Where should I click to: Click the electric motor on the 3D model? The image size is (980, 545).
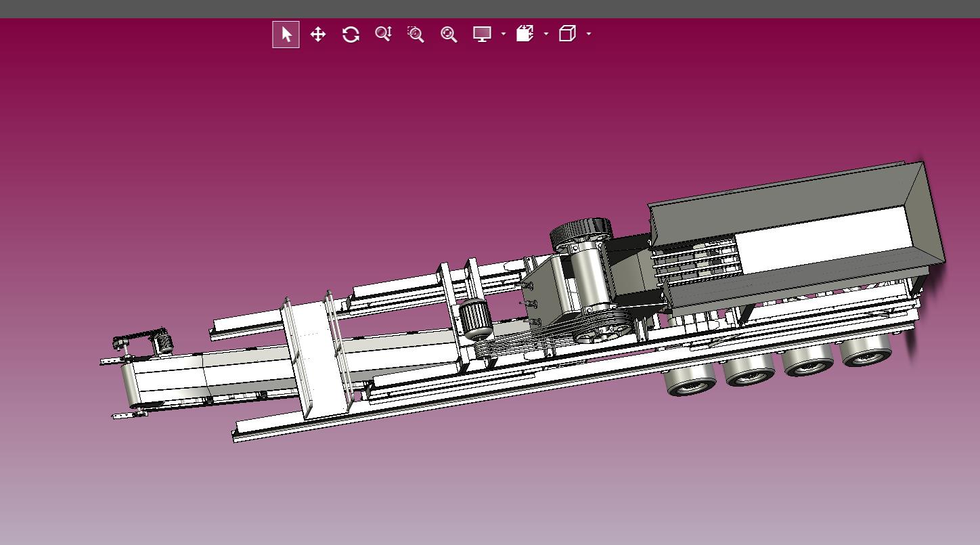point(476,318)
